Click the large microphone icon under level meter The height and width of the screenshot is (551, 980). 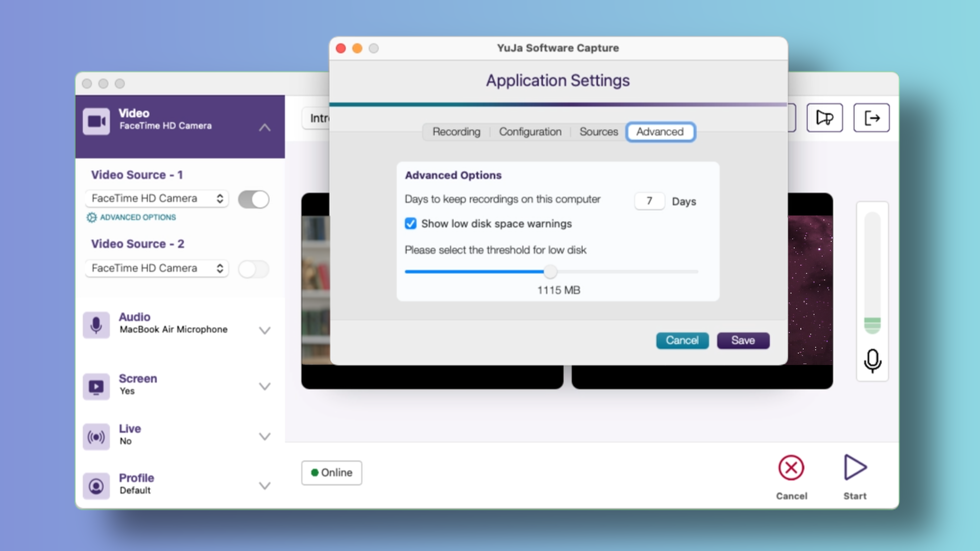pos(872,361)
